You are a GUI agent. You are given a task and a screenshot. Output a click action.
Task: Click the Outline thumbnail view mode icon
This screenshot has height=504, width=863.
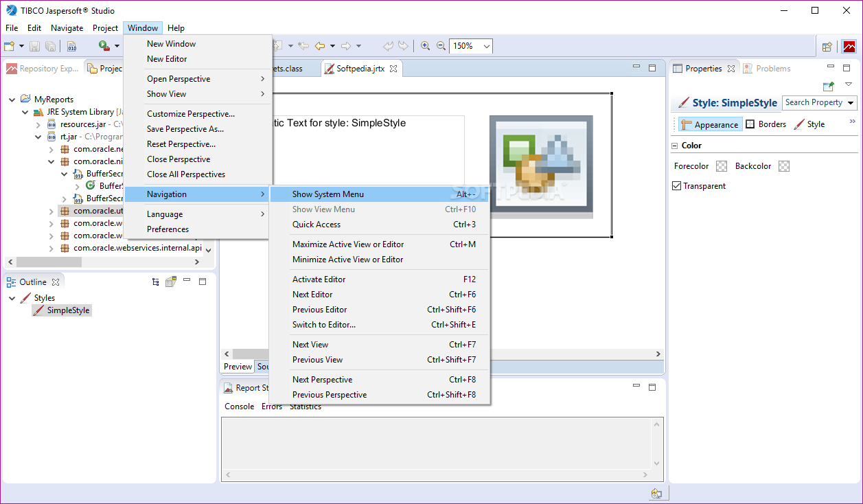(171, 282)
